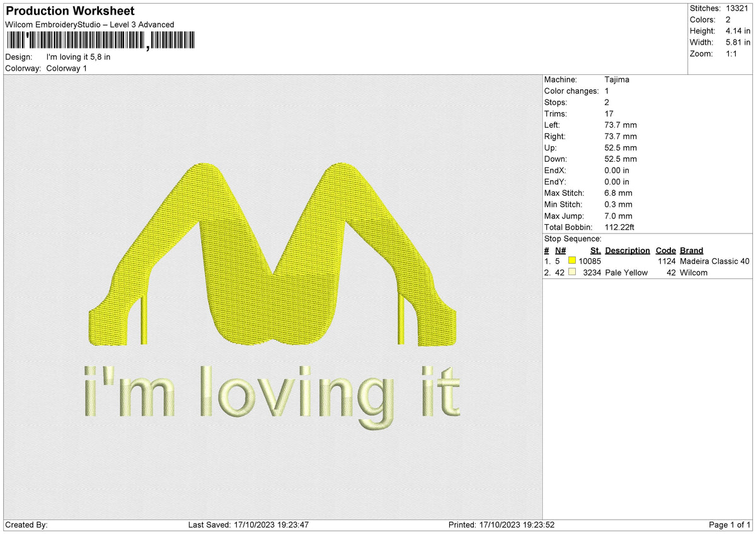
Task: Click the Total Bobbin value 112.22ft
Action: (x=619, y=227)
